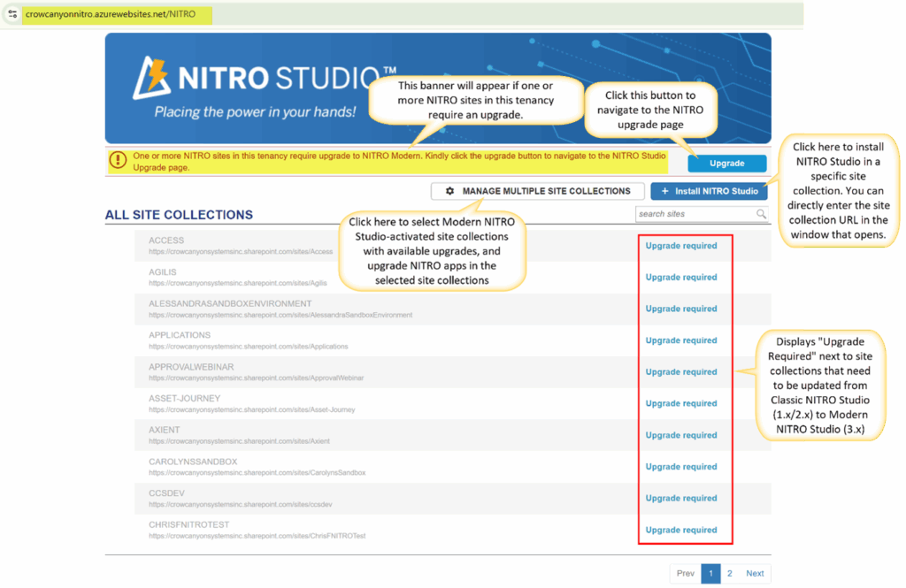This screenshot has height=588, width=906.
Task: Select the APPLICATIONS site name
Action: point(180,335)
